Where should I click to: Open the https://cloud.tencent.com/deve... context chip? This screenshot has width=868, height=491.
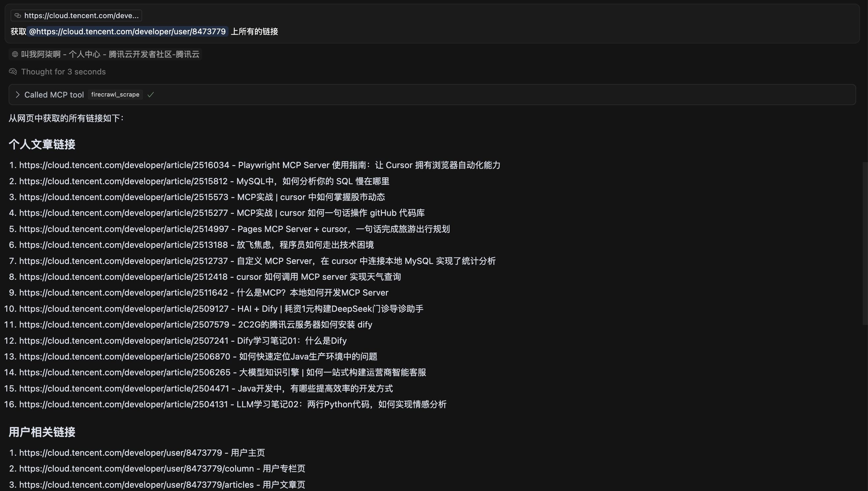76,15
